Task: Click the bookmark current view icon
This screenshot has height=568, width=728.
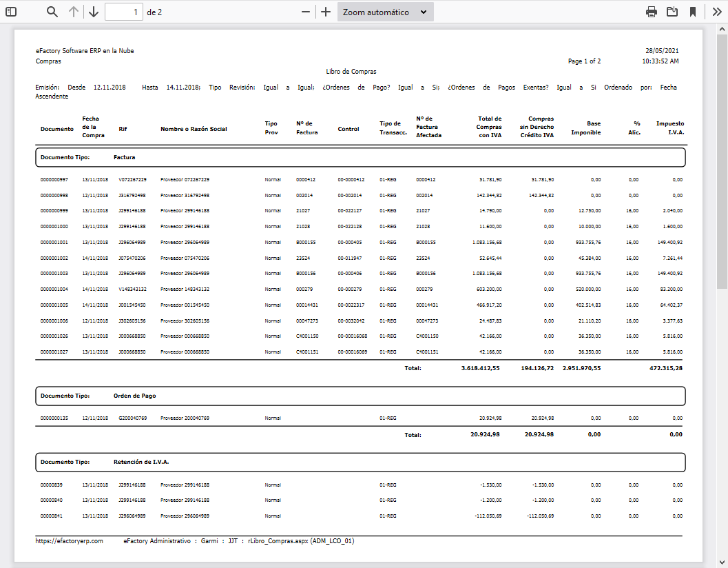Action: click(693, 12)
